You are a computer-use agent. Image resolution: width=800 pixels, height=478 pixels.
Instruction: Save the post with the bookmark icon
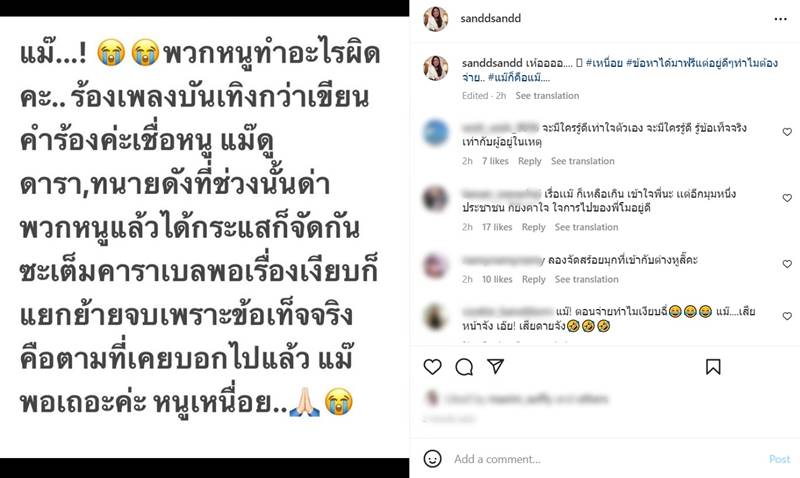713,367
